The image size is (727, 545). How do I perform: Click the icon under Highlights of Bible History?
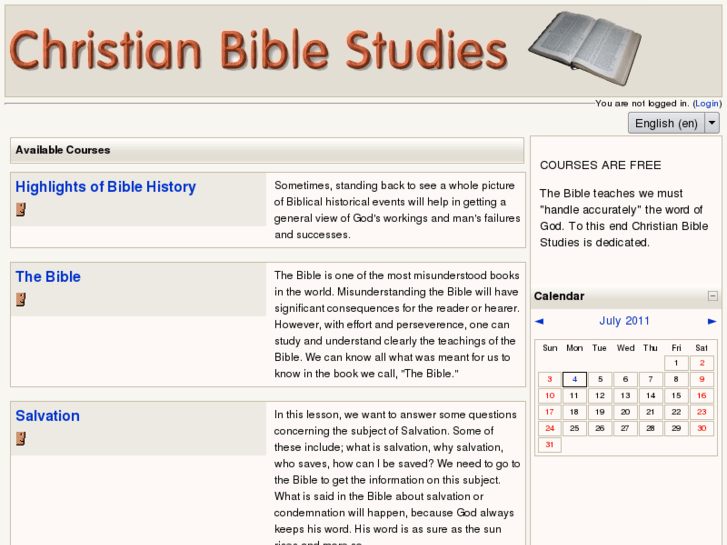(20, 210)
